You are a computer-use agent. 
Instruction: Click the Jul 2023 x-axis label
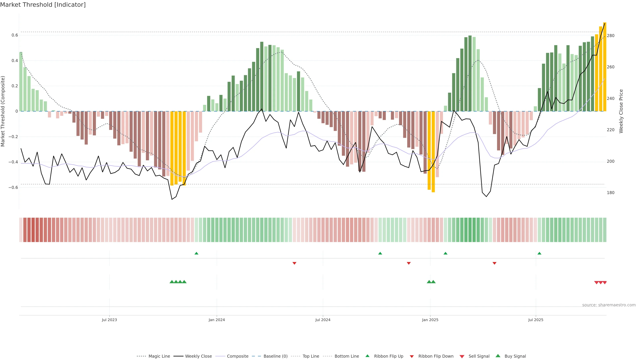pos(109,320)
